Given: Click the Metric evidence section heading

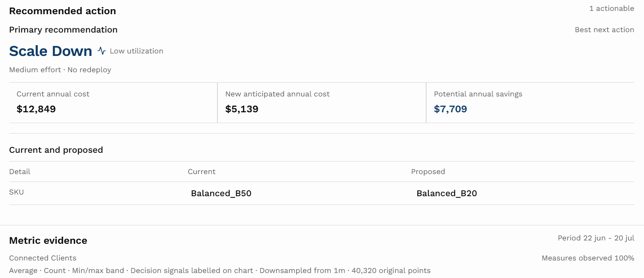Looking at the screenshot, I should [x=48, y=240].
